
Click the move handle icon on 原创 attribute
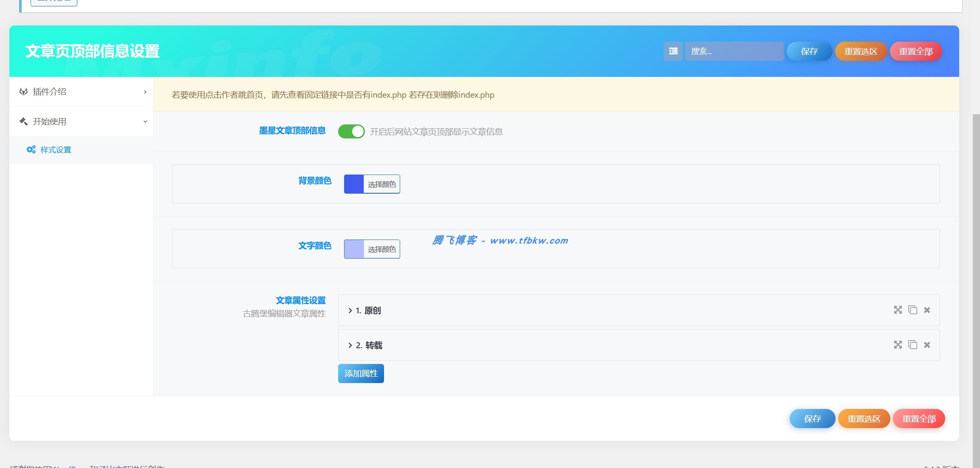click(898, 310)
